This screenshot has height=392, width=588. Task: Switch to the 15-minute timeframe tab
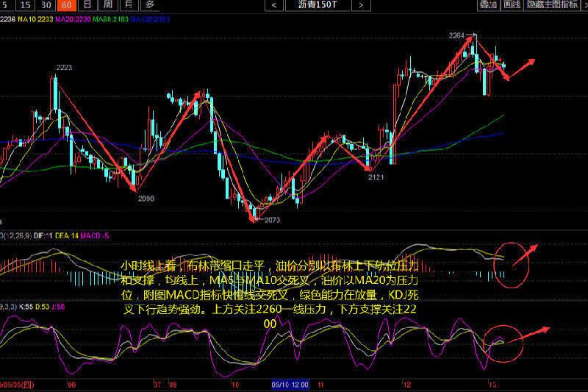click(27, 5)
